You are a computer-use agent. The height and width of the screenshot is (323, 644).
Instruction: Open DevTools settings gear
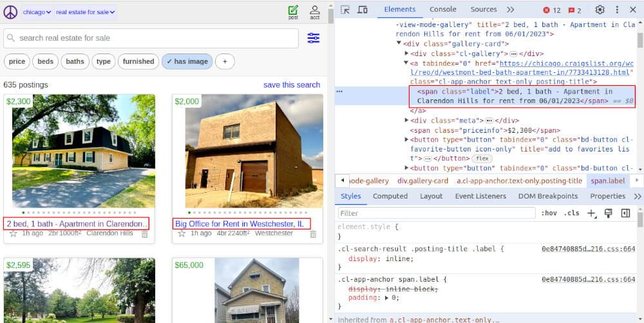click(x=600, y=10)
